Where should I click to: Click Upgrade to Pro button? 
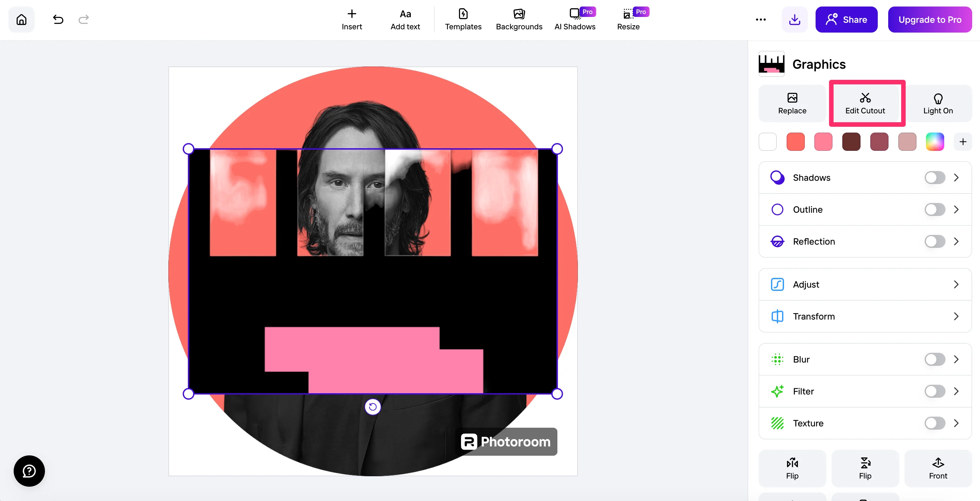point(930,20)
